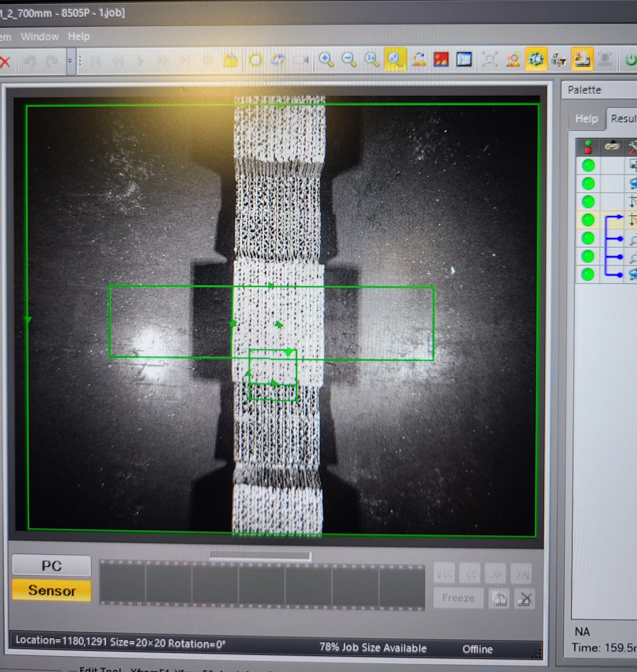Open the Help menu

79,36
